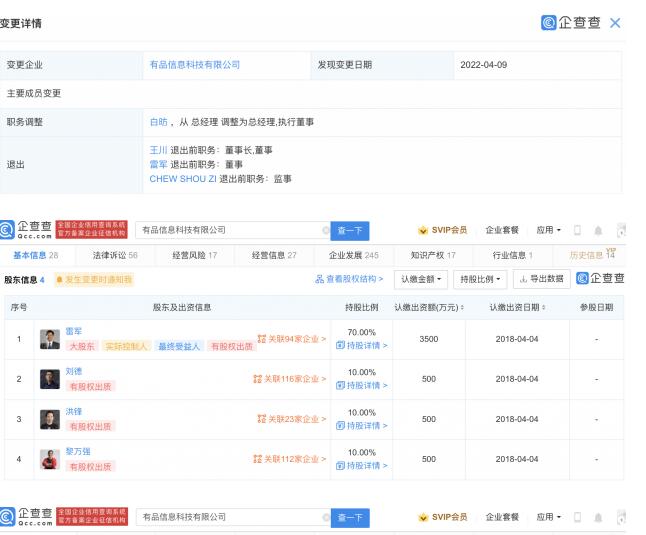Open shareholder 雷军 profile in table
The width and height of the screenshot is (646, 535).
coord(74,331)
